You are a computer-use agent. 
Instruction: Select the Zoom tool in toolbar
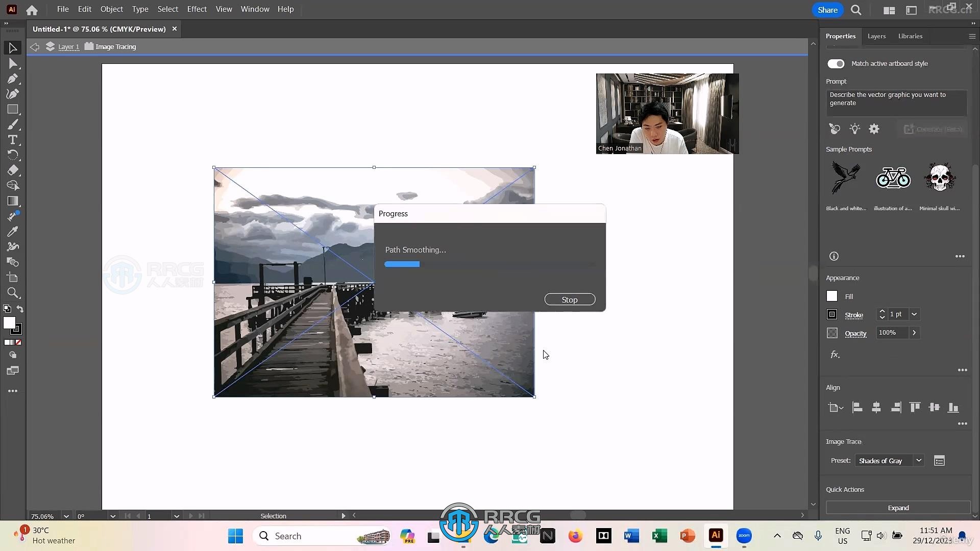[13, 293]
